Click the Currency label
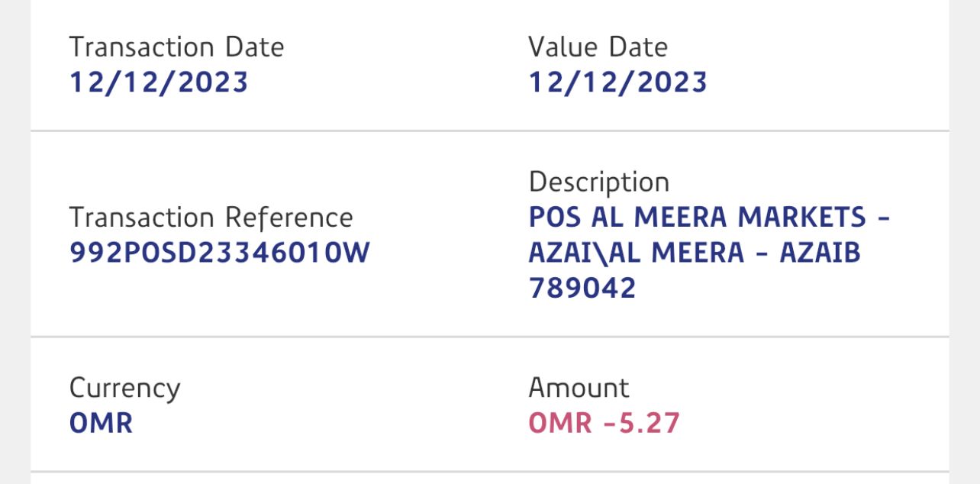980x484 pixels. 124,388
